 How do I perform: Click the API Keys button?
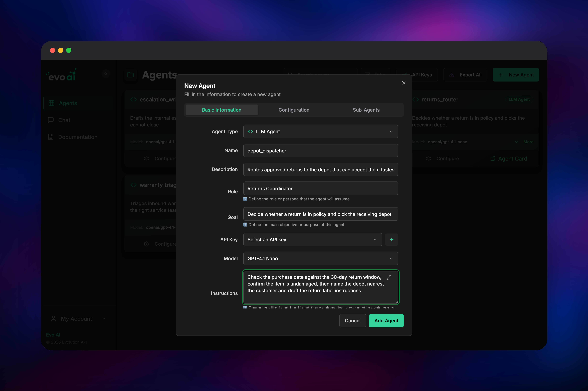[x=417, y=75]
